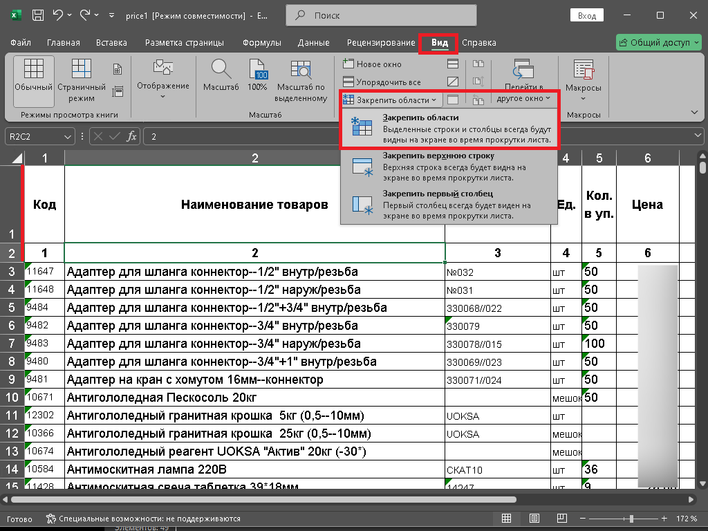
Task: Open Customize Quick Access Toolbar arrow
Action: (x=112, y=15)
